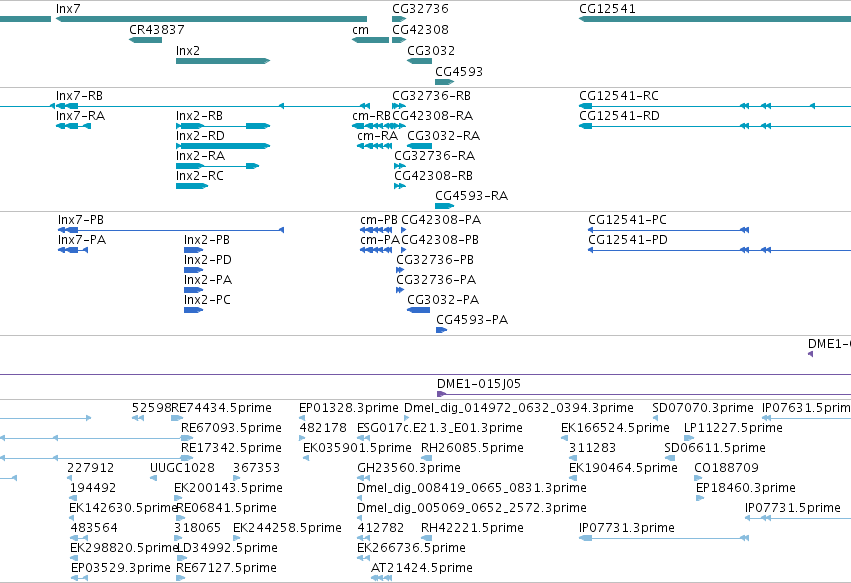Click the CR43837 gene label
Image resolution: width=851 pixels, height=583 pixels.
[x=156, y=29]
